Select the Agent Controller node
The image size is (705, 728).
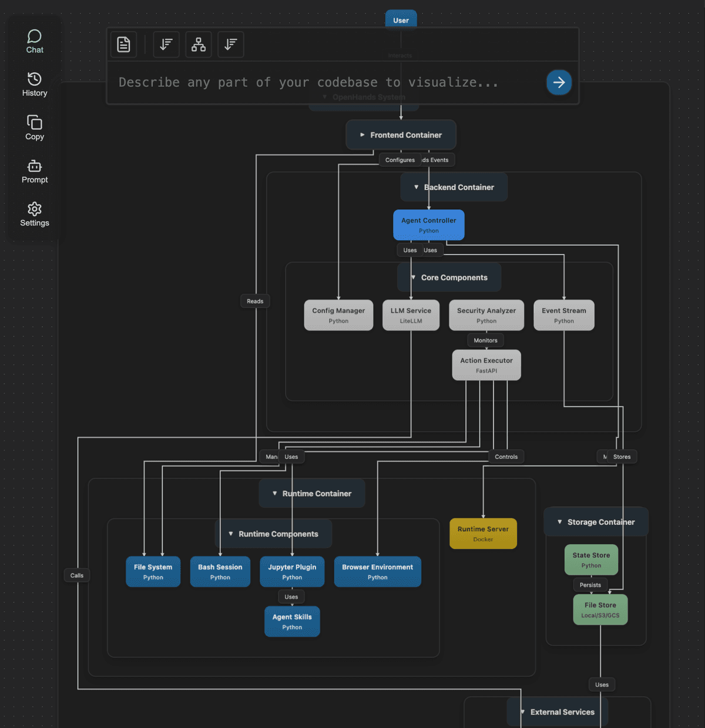429,225
